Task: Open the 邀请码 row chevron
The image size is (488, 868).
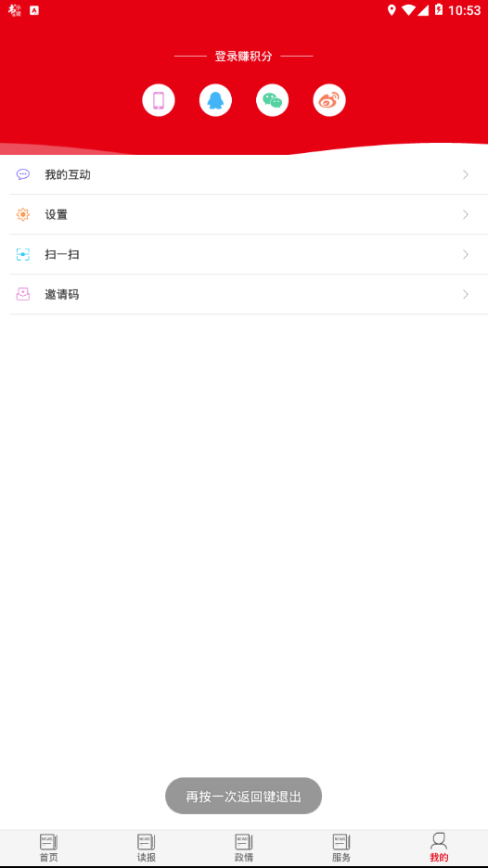Action: [x=466, y=294]
